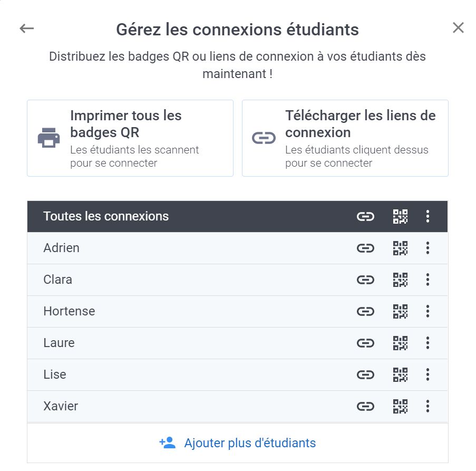
Task: Open more options menu for Lise
Action: tap(428, 374)
